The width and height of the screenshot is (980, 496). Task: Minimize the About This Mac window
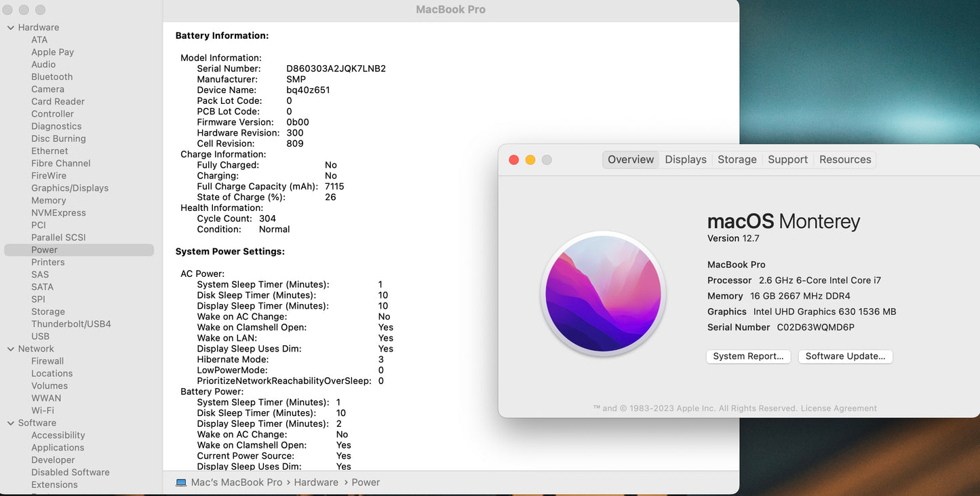(x=530, y=159)
